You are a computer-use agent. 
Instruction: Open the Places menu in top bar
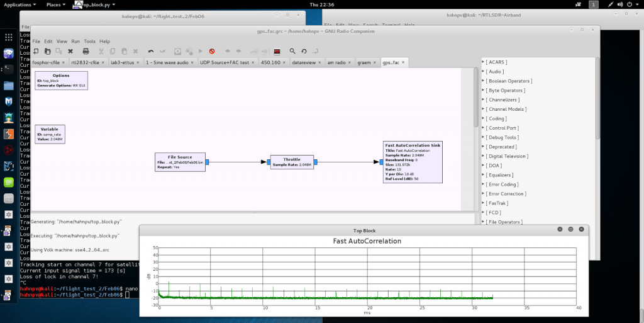[x=56, y=4]
